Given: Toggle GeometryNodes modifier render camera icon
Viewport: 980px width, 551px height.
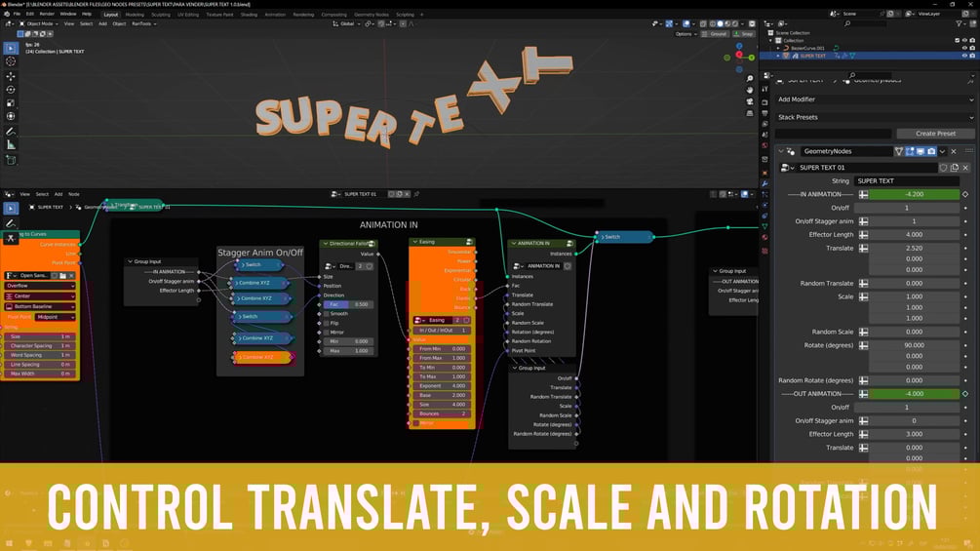Looking at the screenshot, I should 931,151.
